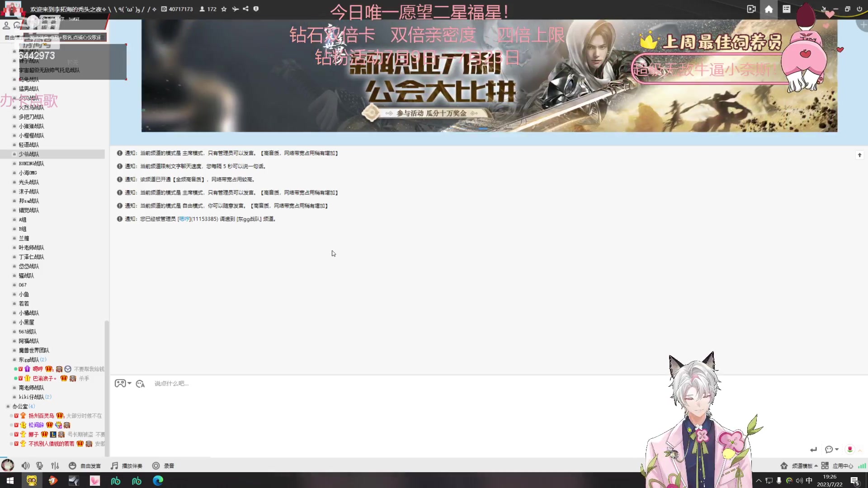
Task: Click the speaker volume icon in bottom bar
Action: pyautogui.click(x=26, y=465)
